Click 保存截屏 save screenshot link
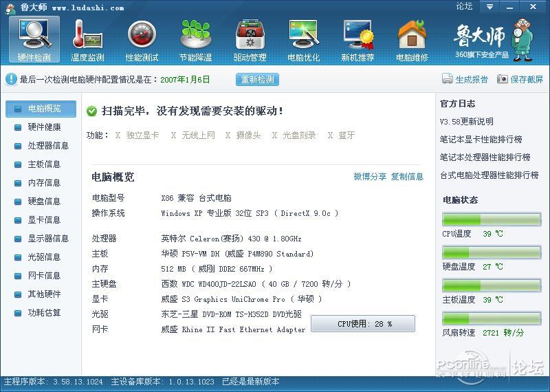Viewport: 550px width, 392px height. (527, 79)
